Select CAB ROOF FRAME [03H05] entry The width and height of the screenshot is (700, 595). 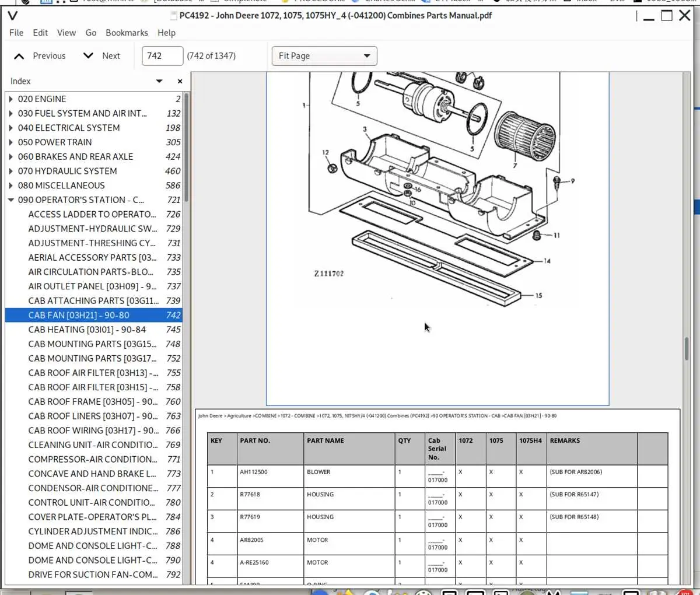pyautogui.click(x=93, y=401)
